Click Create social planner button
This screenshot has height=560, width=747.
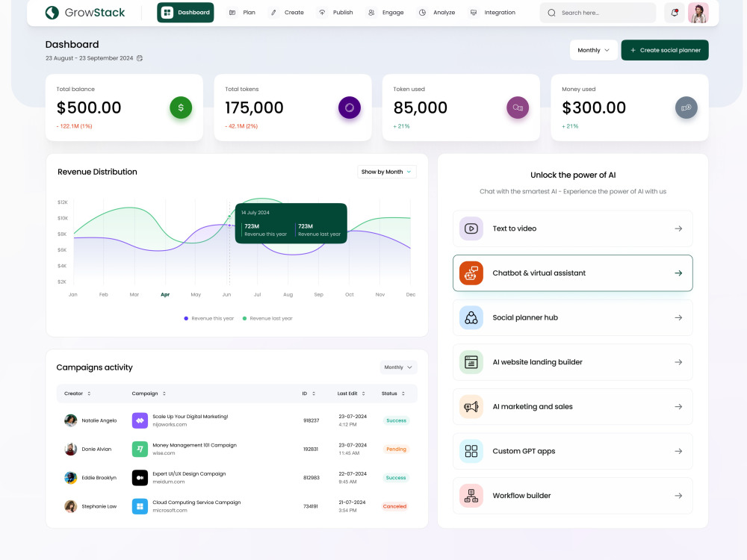[665, 50]
